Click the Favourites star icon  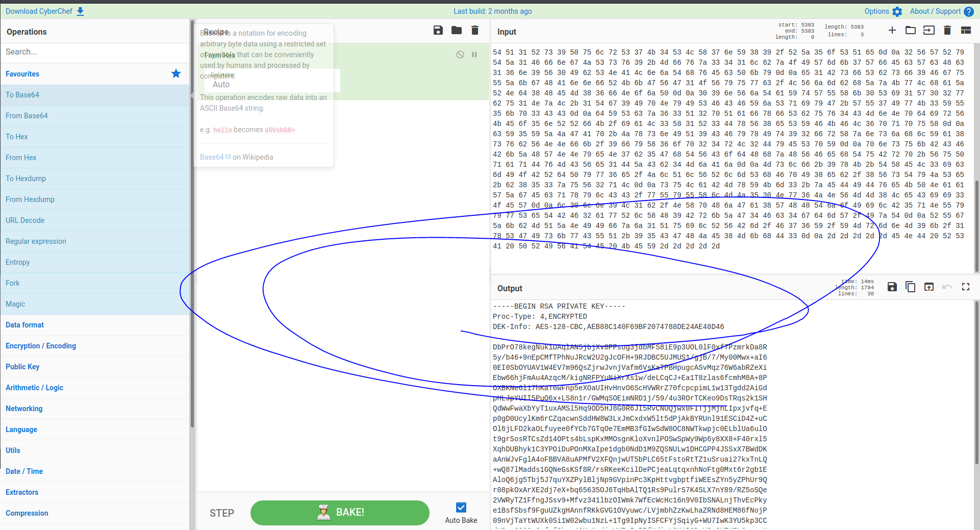click(x=176, y=73)
